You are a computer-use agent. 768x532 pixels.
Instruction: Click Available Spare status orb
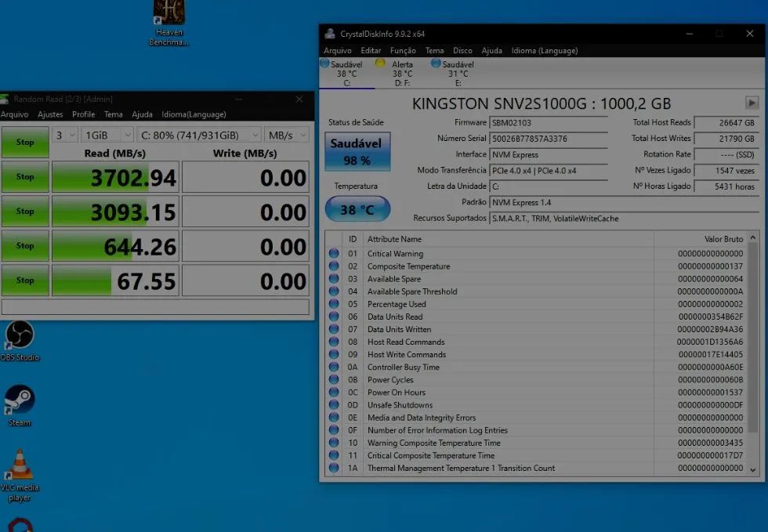point(334,279)
